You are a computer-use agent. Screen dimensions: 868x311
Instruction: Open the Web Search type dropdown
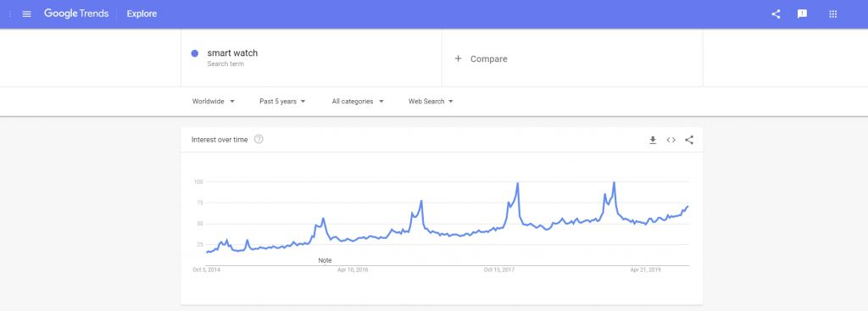tap(431, 102)
